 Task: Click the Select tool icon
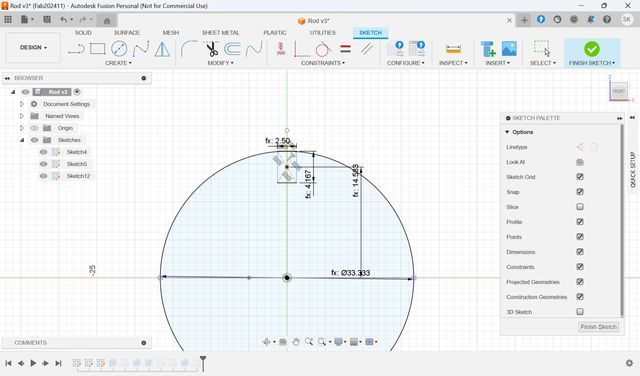coord(542,49)
